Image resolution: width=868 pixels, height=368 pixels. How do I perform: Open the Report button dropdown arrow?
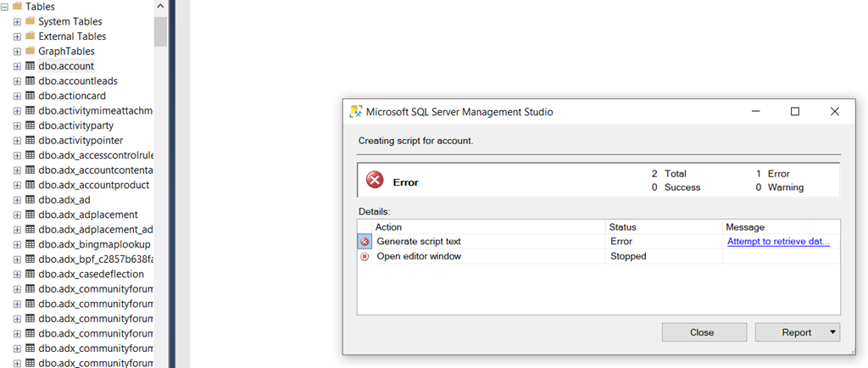click(832, 332)
